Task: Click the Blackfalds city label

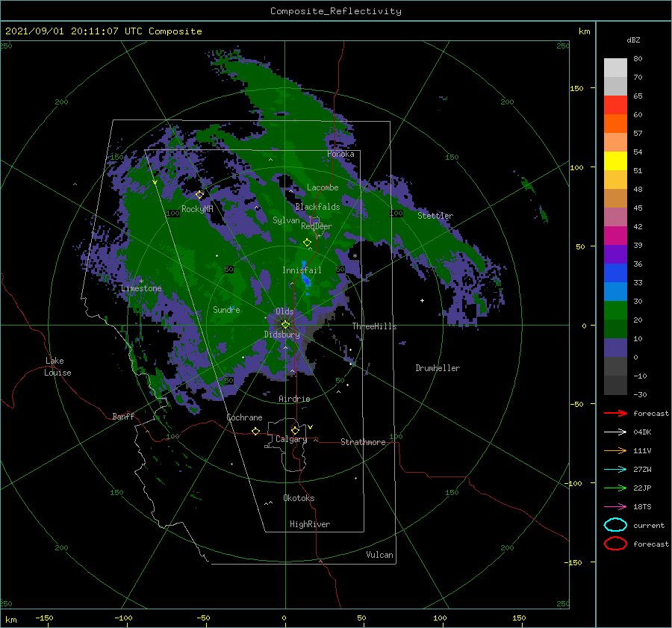Action: [x=317, y=207]
